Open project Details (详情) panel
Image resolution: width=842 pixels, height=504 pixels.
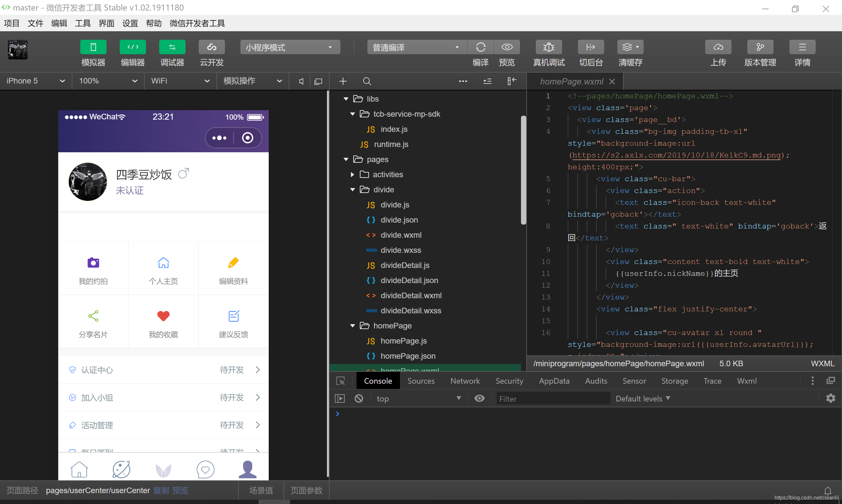pyautogui.click(x=802, y=47)
